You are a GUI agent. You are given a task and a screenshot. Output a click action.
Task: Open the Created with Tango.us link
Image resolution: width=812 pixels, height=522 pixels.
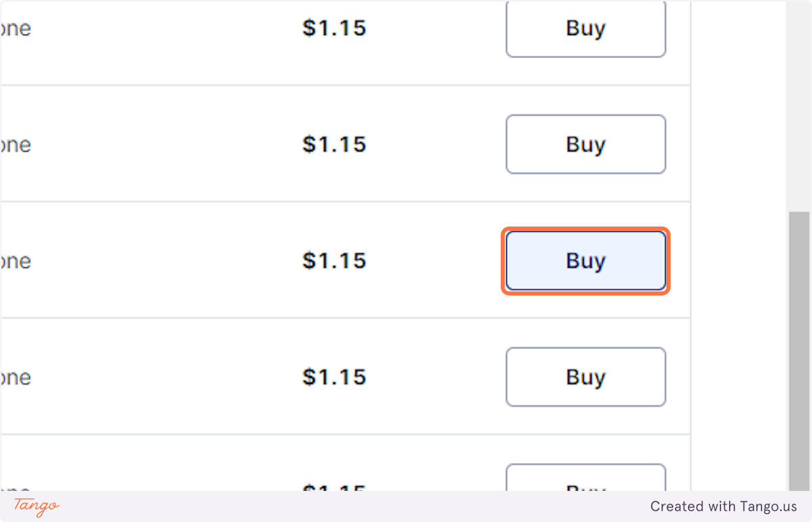pyautogui.click(x=723, y=506)
